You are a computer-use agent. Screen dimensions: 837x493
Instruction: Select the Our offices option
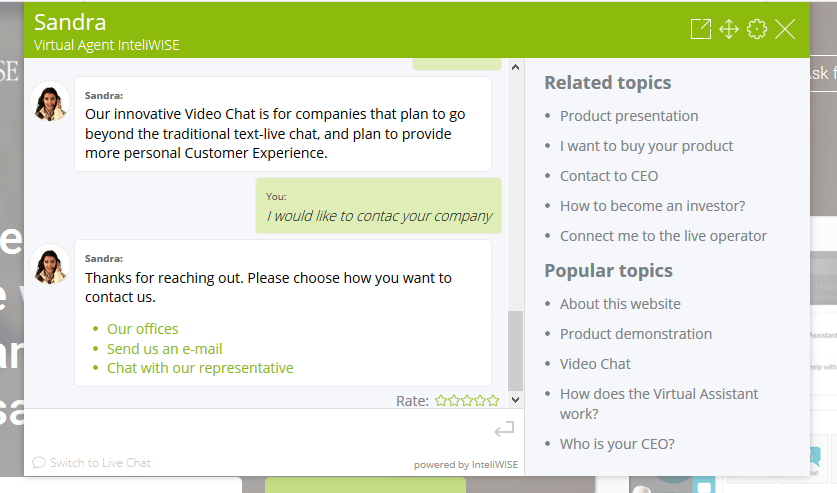(x=143, y=329)
